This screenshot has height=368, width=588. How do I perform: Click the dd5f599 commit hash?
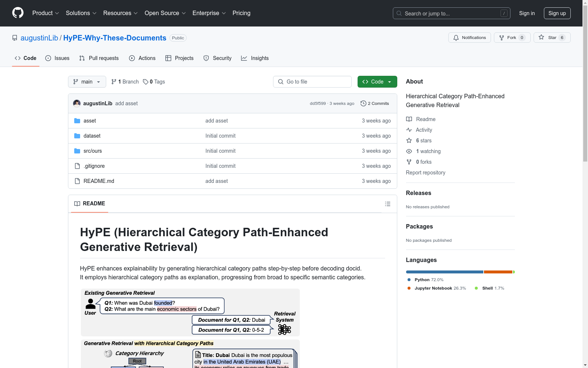pos(318,103)
